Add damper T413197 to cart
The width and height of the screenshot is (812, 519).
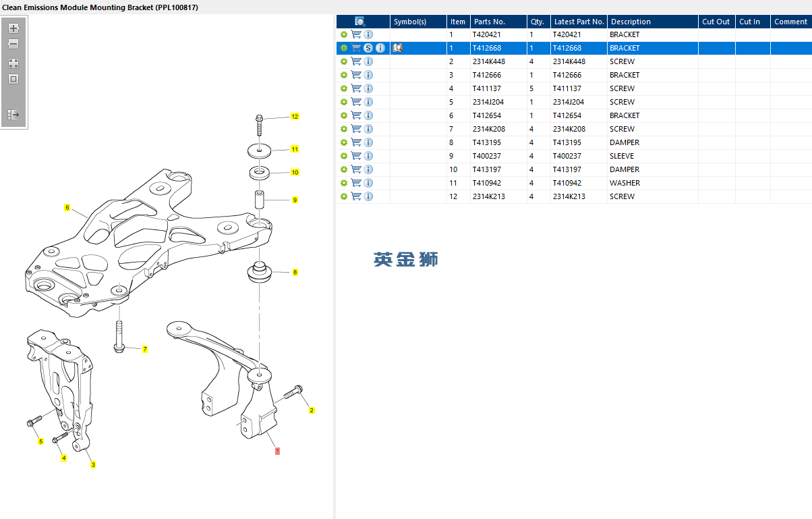click(356, 169)
